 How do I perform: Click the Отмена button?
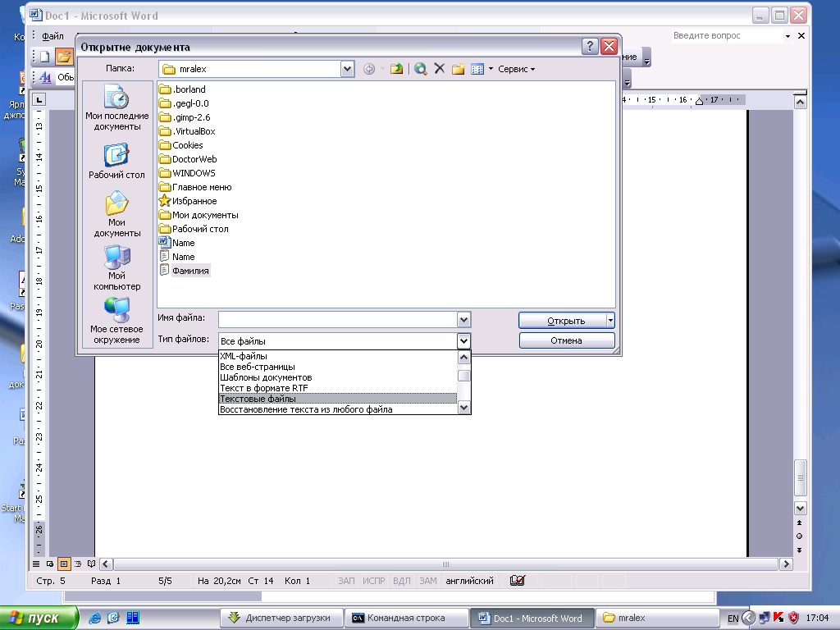tap(567, 340)
